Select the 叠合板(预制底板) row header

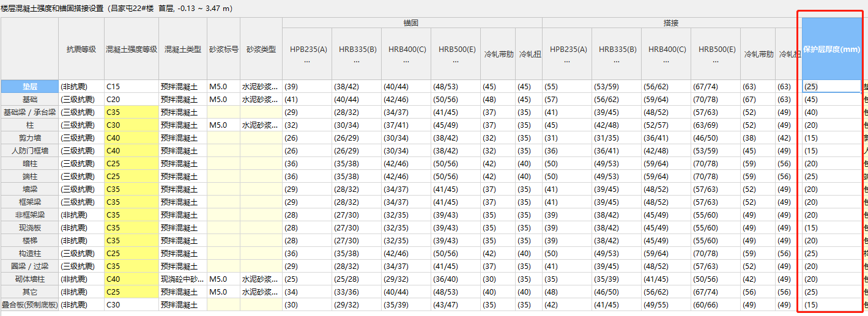(x=30, y=304)
